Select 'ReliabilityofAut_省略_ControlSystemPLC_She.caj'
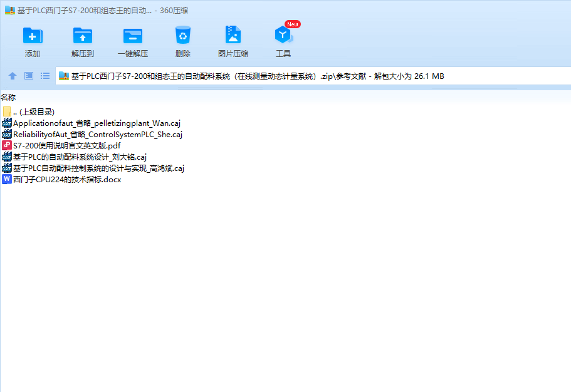Image resolution: width=571 pixels, height=392 pixels. coord(98,134)
